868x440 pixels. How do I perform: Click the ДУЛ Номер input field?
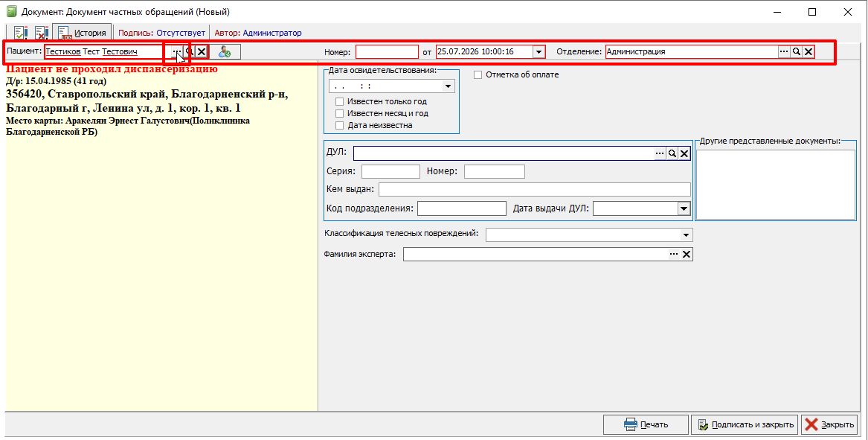495,171
